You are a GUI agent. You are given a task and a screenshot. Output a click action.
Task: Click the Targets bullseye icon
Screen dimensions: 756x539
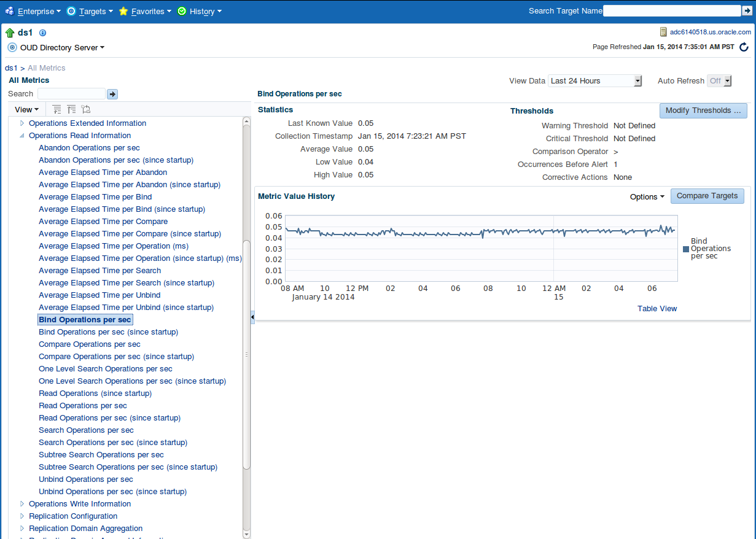click(x=71, y=11)
